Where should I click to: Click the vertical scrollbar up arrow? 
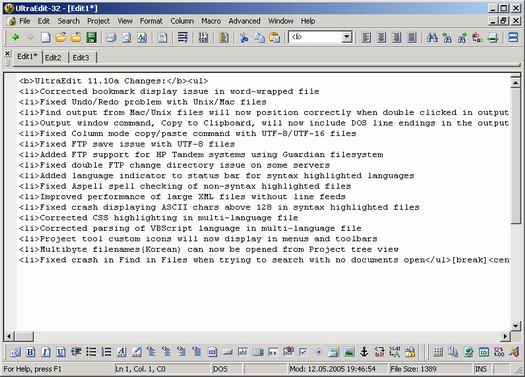[515, 82]
